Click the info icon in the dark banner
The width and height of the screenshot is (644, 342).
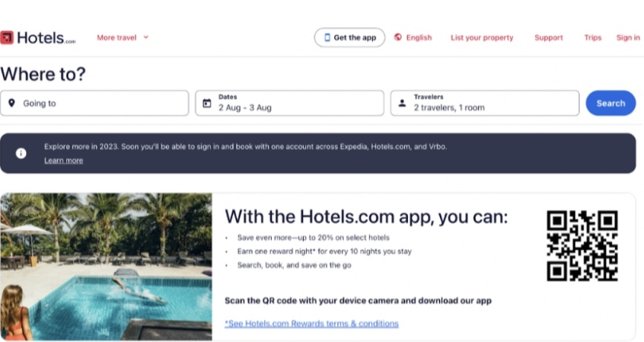coord(21,153)
